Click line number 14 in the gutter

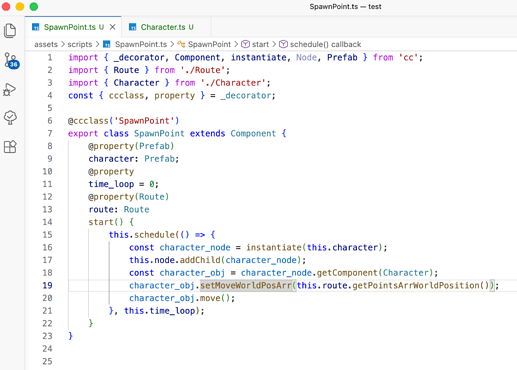[x=47, y=222]
